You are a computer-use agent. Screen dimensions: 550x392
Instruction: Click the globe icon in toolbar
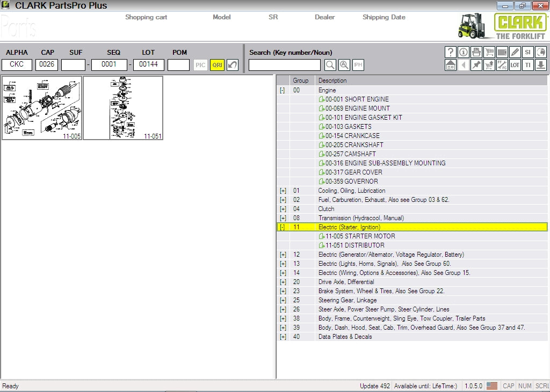tap(541, 52)
